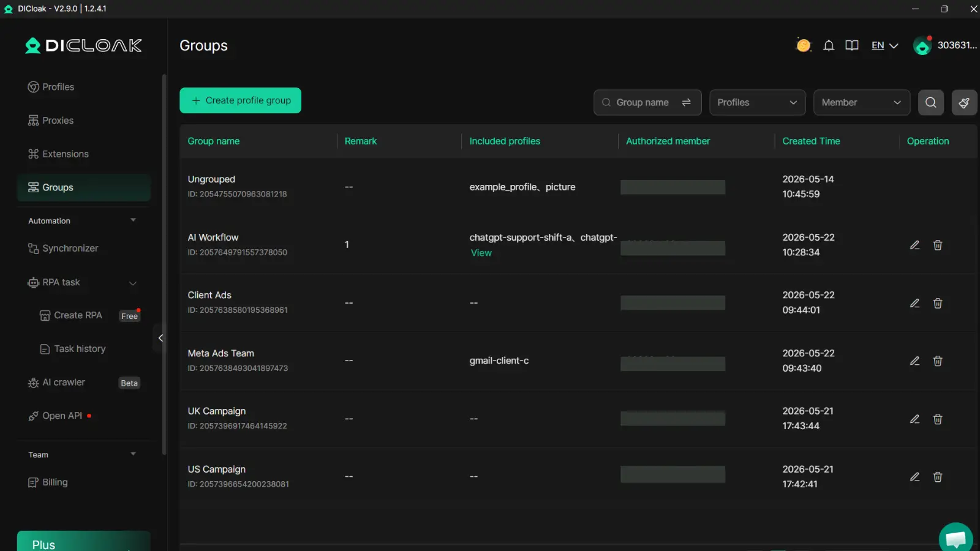Select Groups in the sidebar

coord(83,187)
